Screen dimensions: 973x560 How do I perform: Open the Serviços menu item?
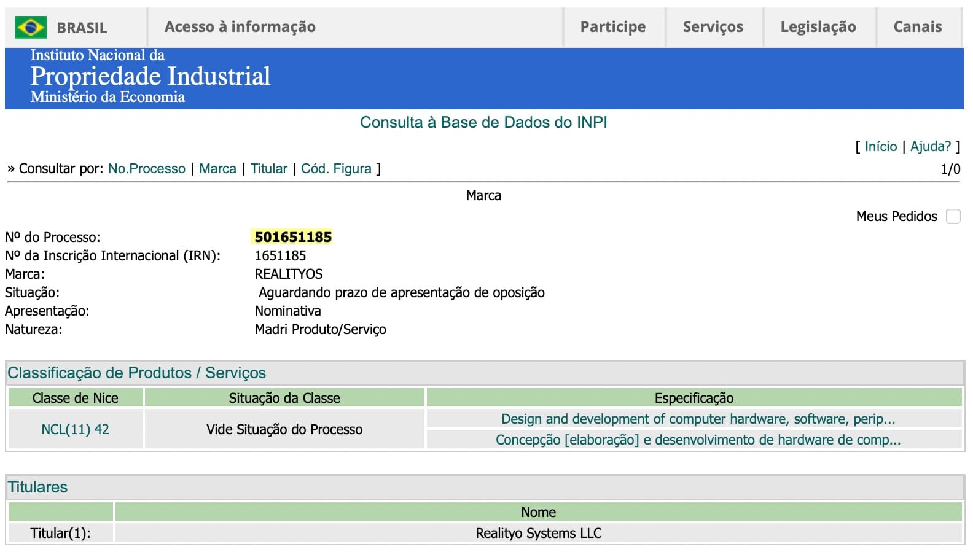713,26
